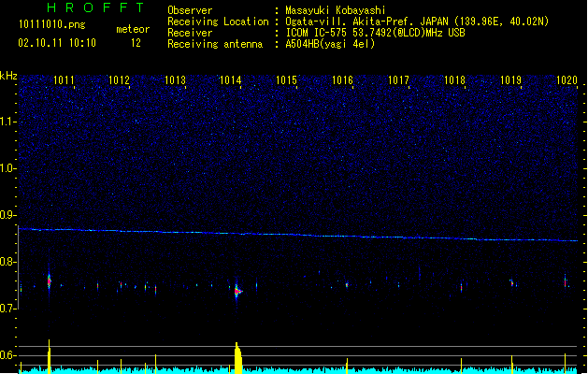This screenshot has height=374, width=588.
Task: Click the 'Receiving Location' label
Action: 218,22
